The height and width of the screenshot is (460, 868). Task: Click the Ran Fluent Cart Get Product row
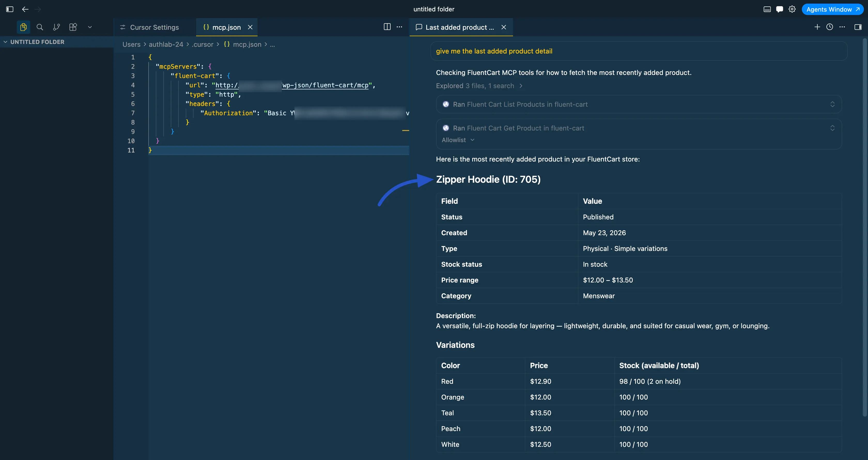click(x=639, y=128)
